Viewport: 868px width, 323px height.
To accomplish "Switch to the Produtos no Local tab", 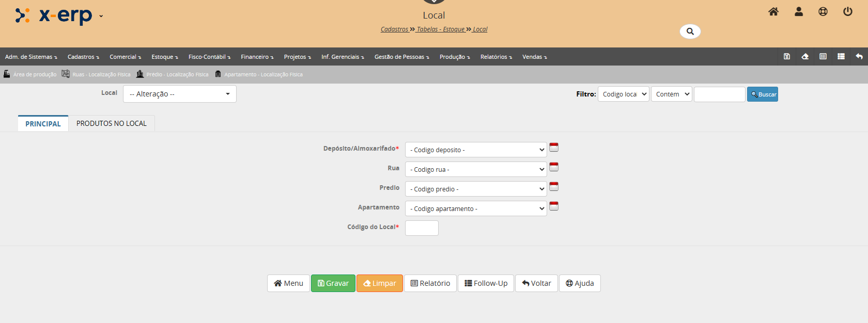I will 111,123.
